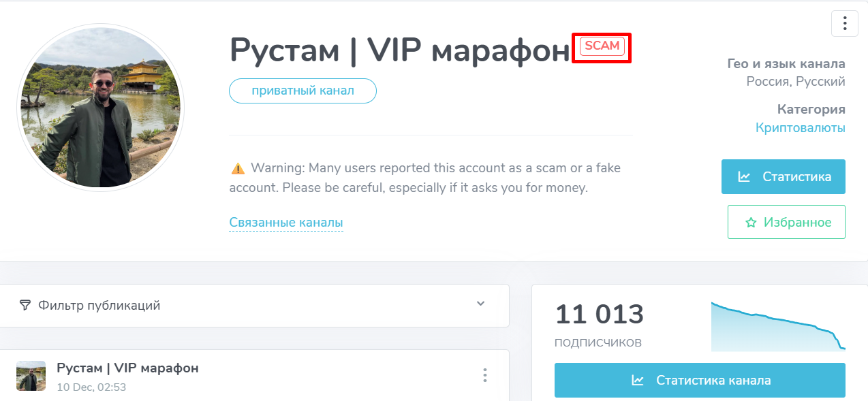The image size is (868, 401).
Task: Open the three-dot menu at top right
Action: [844, 23]
